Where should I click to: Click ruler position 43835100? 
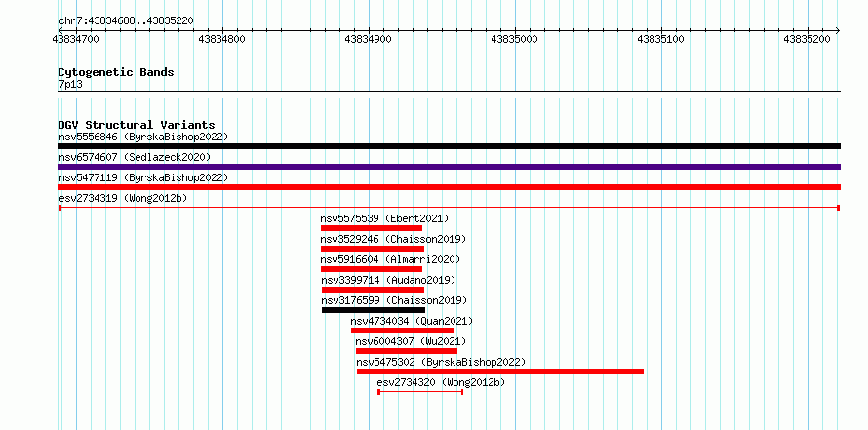[661, 39]
